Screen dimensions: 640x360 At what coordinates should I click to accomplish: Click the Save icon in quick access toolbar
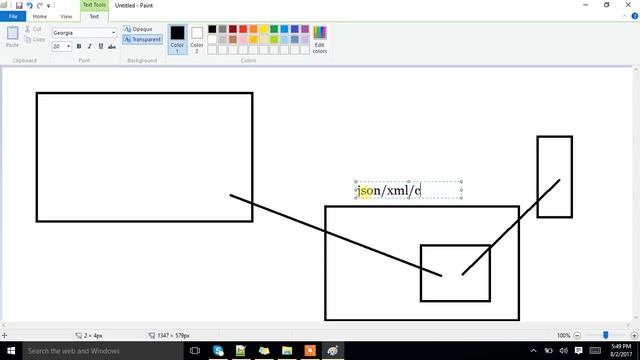tap(19, 5)
